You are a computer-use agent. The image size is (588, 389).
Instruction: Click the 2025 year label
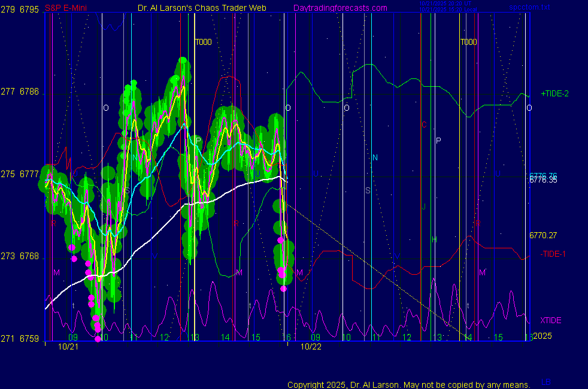click(542, 336)
